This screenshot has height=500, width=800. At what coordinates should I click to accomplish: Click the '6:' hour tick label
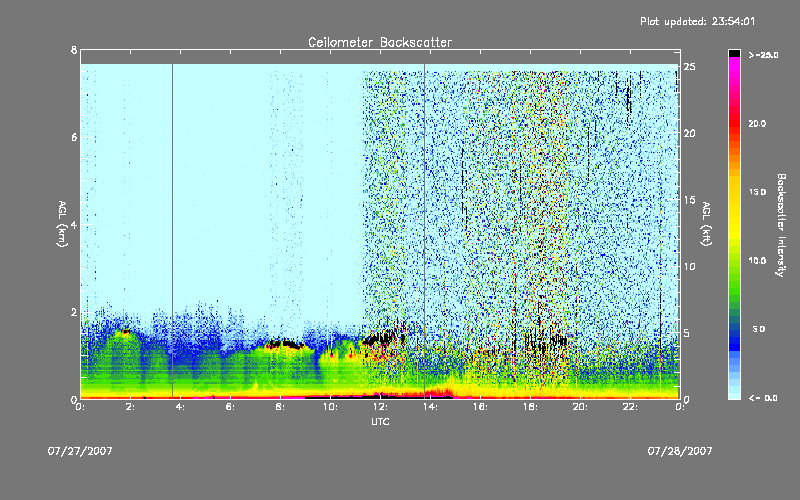pyautogui.click(x=231, y=407)
